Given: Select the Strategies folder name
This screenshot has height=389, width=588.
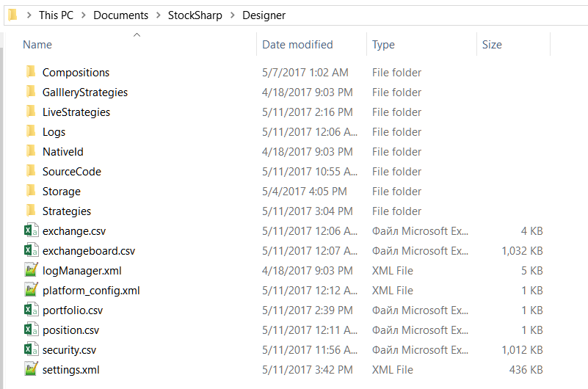Looking at the screenshot, I should click(67, 211).
